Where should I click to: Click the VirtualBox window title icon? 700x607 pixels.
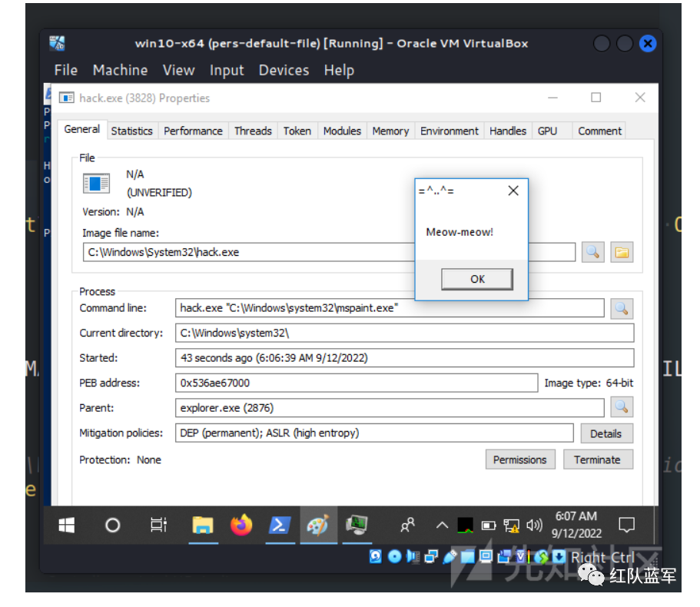point(57,43)
